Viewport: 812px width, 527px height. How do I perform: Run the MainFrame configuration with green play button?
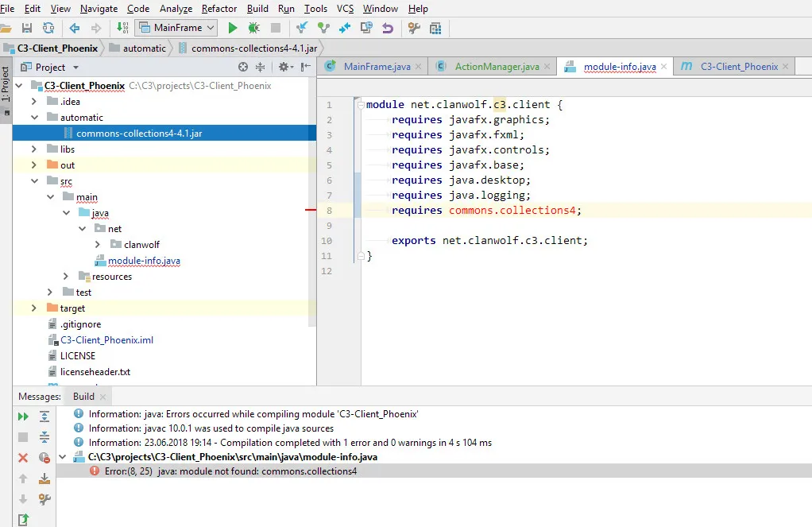click(x=232, y=28)
